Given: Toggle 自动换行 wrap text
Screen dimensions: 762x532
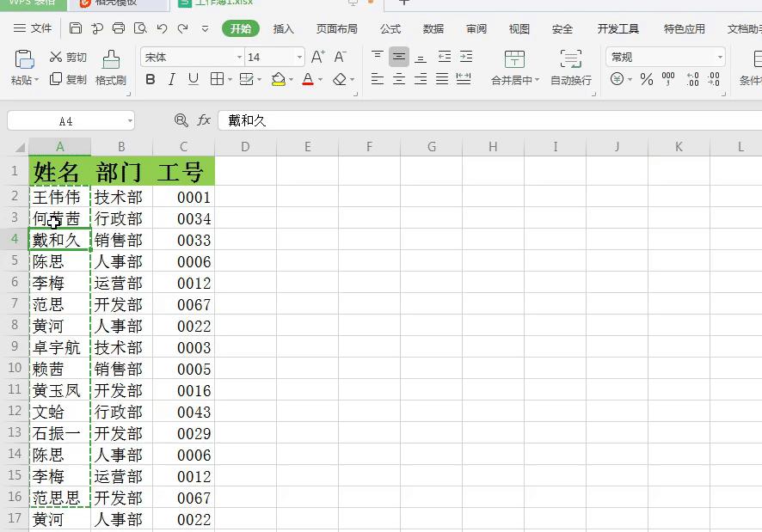Looking at the screenshot, I should coord(571,68).
